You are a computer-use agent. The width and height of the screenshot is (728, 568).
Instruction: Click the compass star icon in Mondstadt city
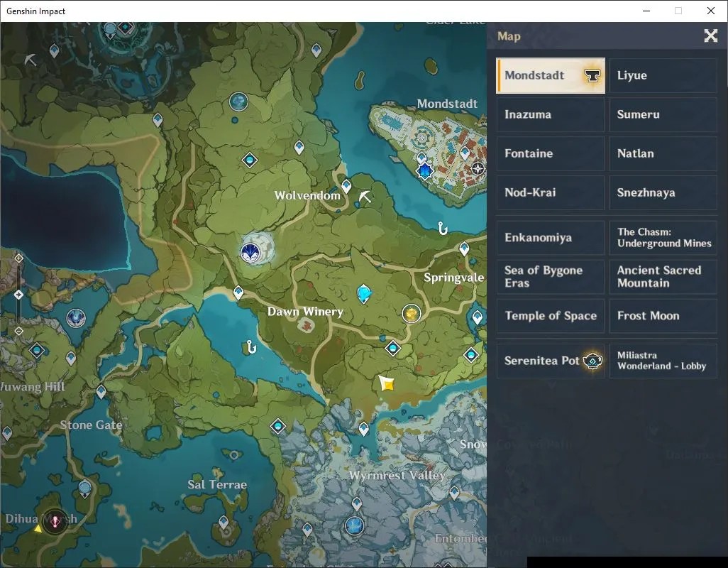click(478, 168)
